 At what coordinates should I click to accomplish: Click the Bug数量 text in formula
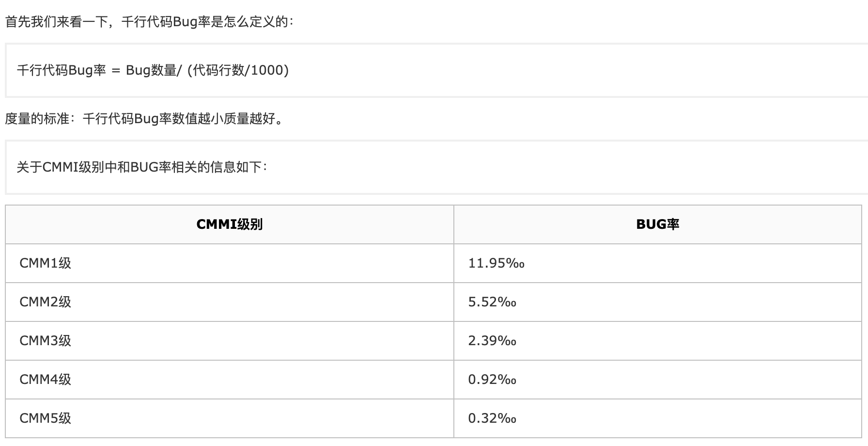(151, 71)
